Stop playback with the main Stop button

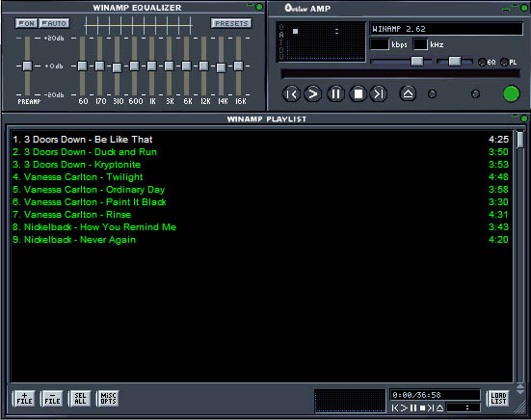click(358, 93)
